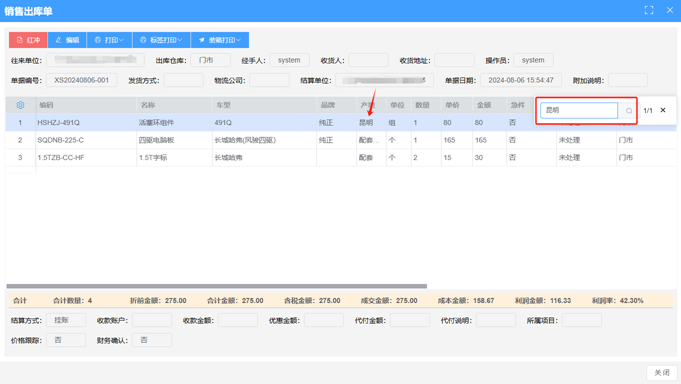Click the empty 收货地址 field
Viewport: 681px width, 384px height.
pyautogui.click(x=454, y=60)
